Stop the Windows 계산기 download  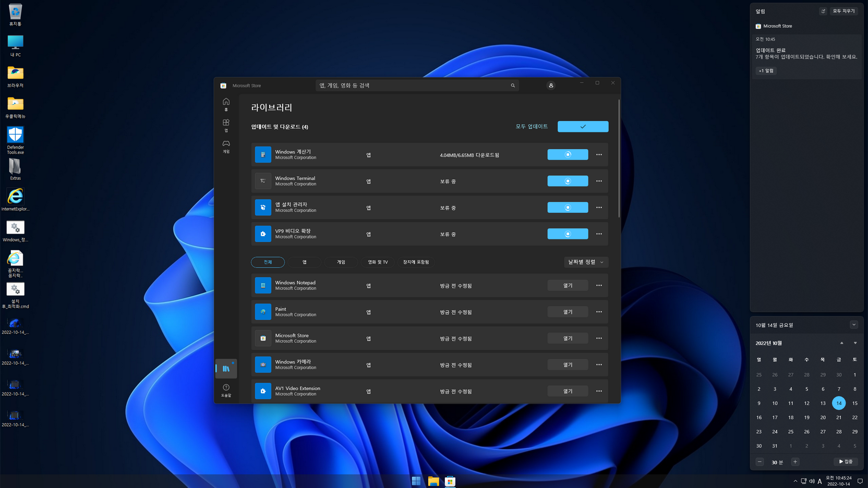click(x=568, y=154)
